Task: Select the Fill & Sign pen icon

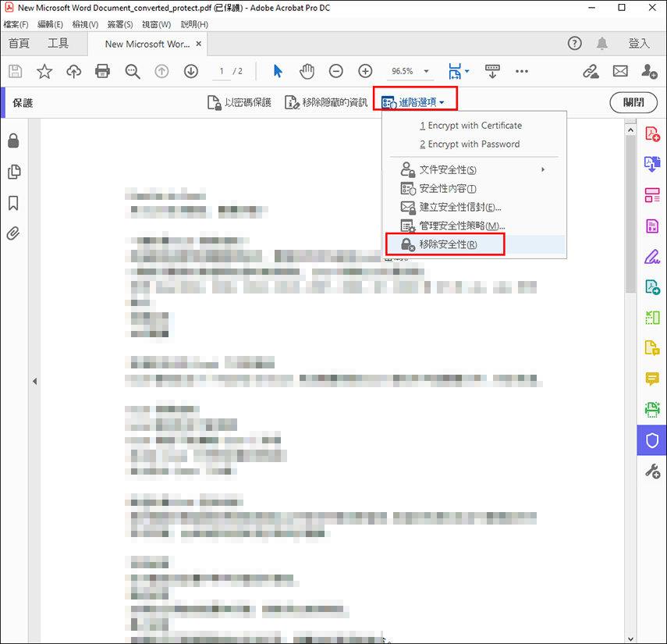Action: point(652,257)
